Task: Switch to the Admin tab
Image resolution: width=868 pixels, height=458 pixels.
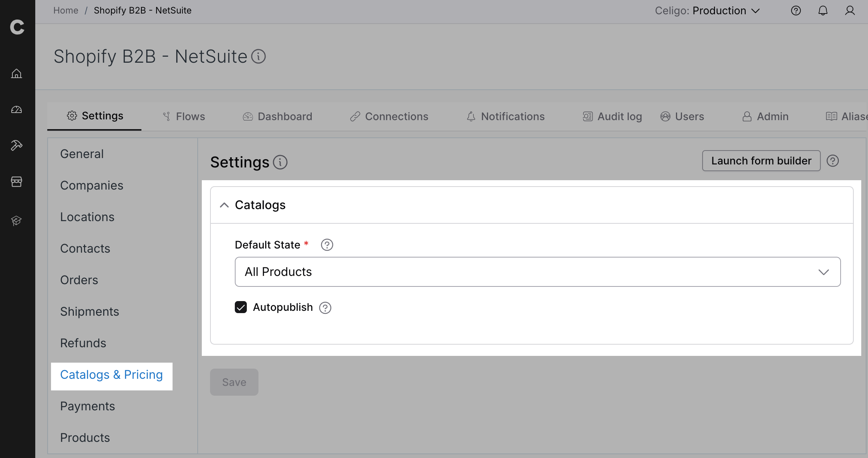Action: (x=765, y=116)
